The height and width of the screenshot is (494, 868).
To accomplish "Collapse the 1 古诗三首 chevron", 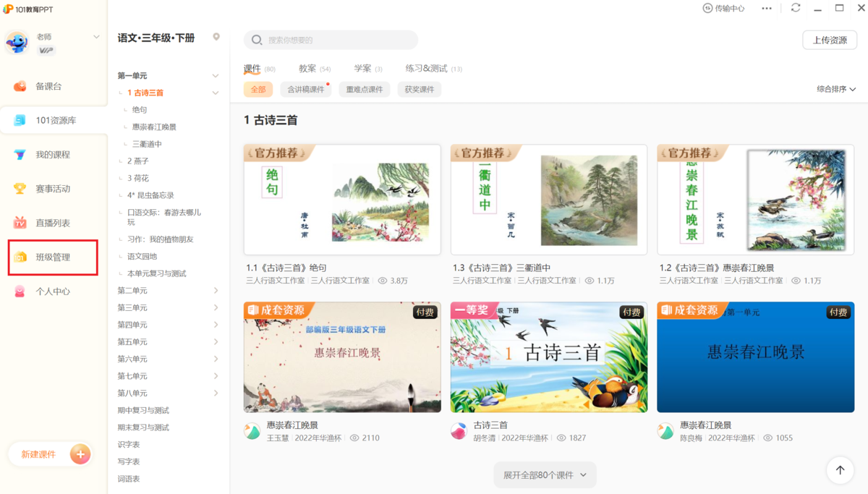I will [x=215, y=93].
